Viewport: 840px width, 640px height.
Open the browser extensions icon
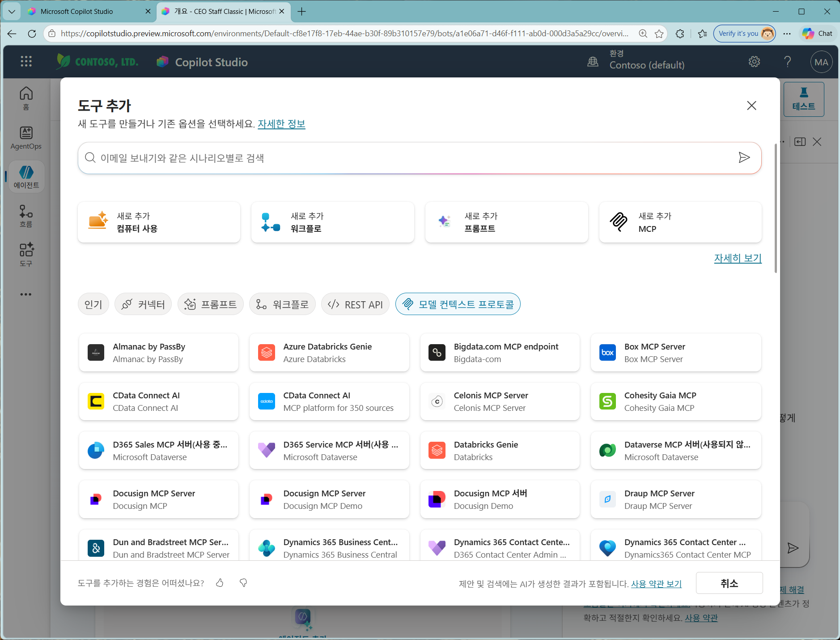680,34
